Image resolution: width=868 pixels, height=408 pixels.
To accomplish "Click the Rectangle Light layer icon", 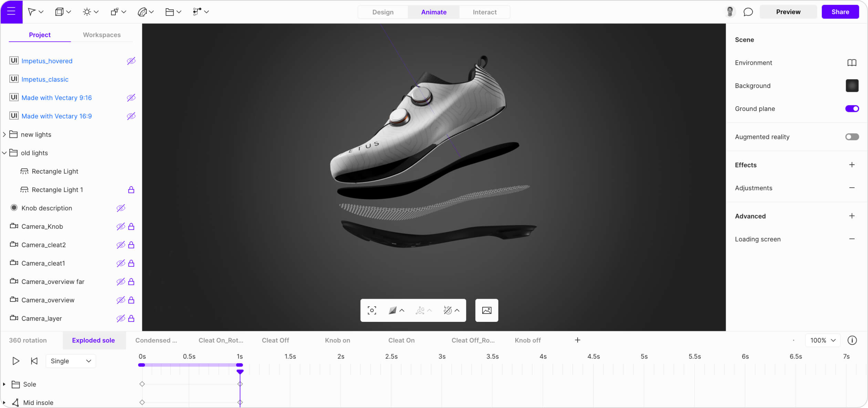I will [x=24, y=171].
